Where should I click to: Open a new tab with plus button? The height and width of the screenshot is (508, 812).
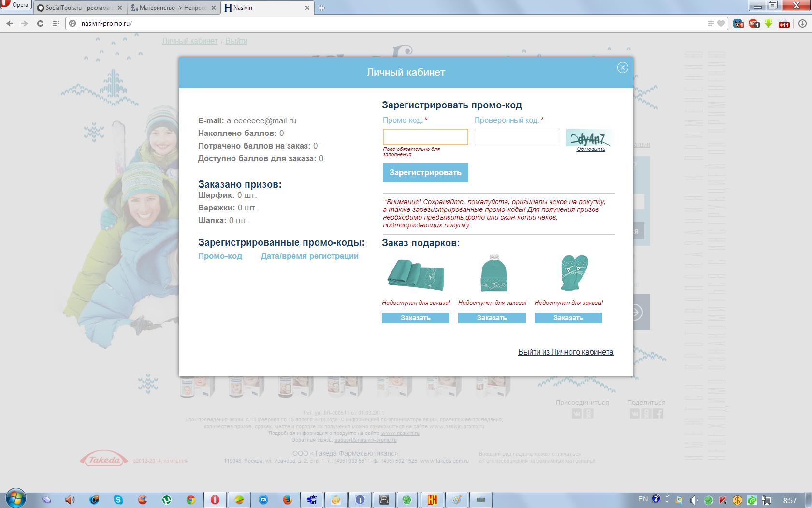coord(321,8)
